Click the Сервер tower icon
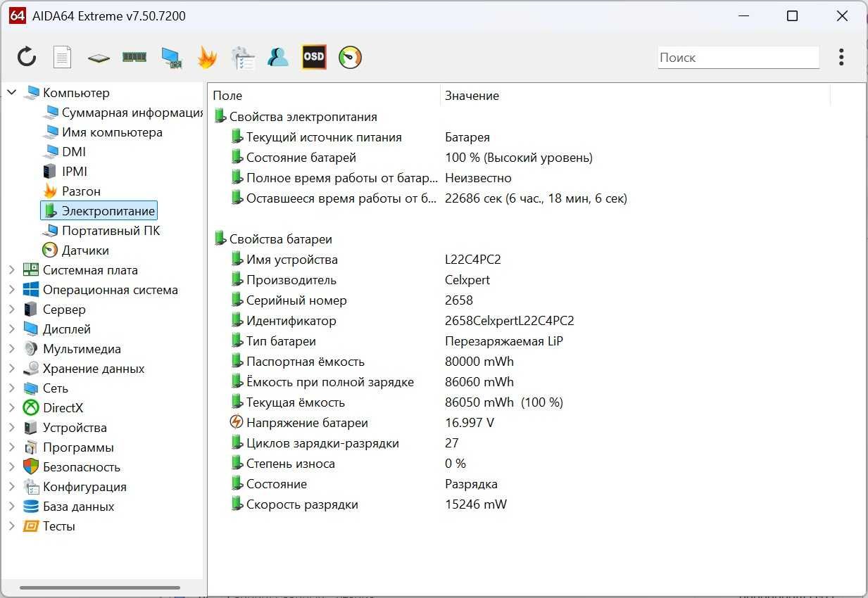The height and width of the screenshot is (598, 868). [x=30, y=309]
